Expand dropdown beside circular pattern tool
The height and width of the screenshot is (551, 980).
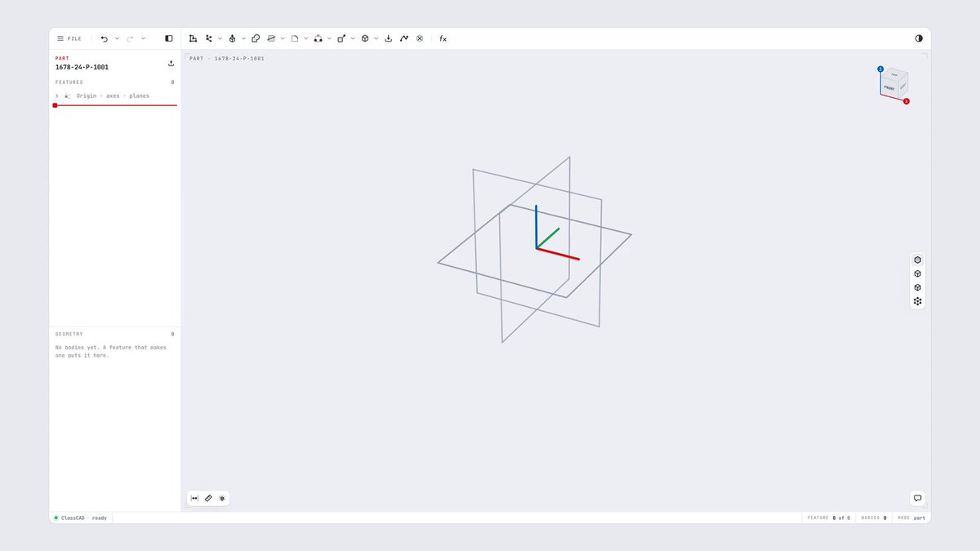tap(330, 38)
